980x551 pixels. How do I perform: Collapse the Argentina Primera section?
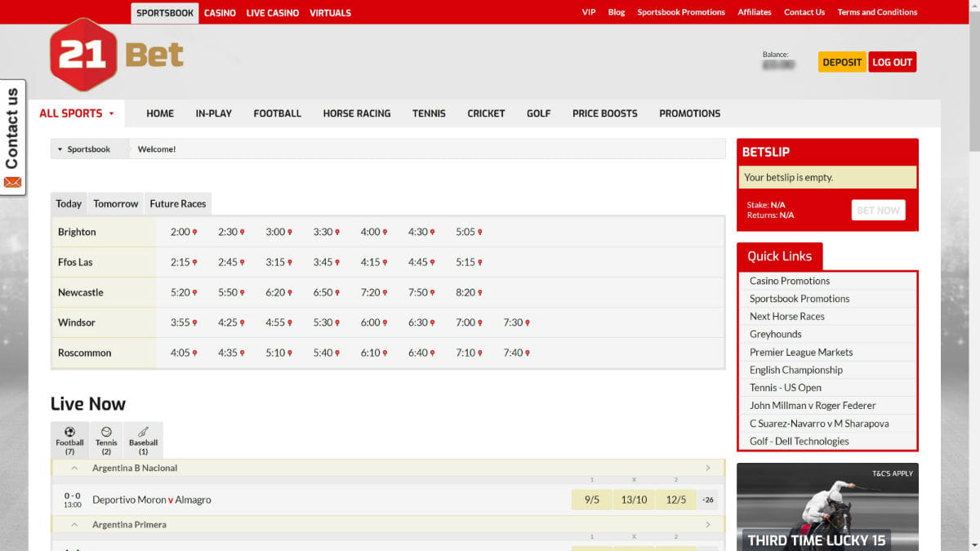[74, 525]
